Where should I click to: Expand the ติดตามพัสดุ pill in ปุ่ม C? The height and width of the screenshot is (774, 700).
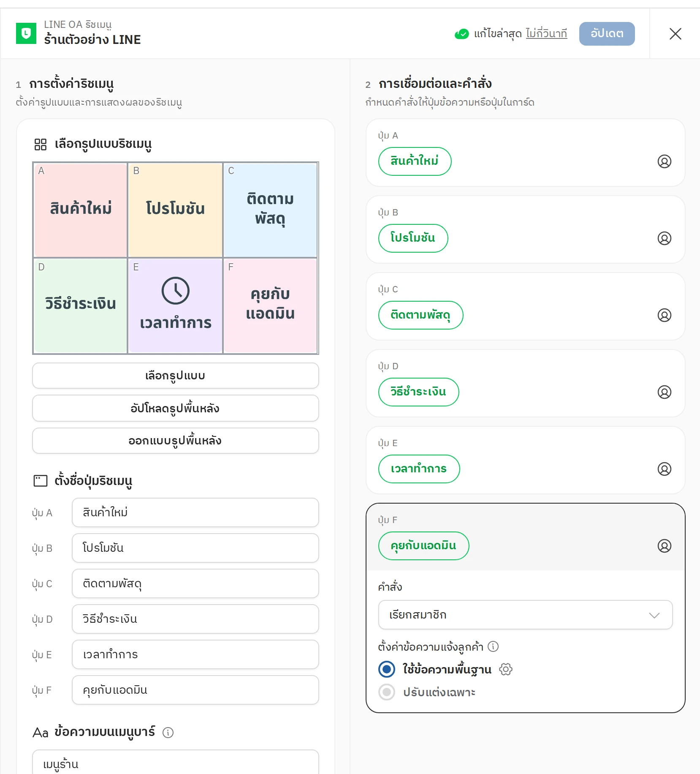pyautogui.click(x=421, y=315)
